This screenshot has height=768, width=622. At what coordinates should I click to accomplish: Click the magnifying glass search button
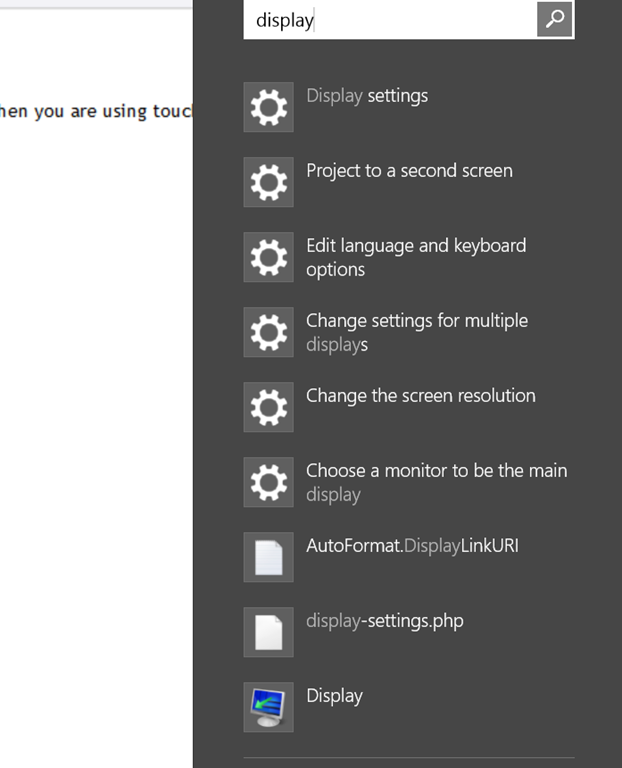click(x=555, y=19)
